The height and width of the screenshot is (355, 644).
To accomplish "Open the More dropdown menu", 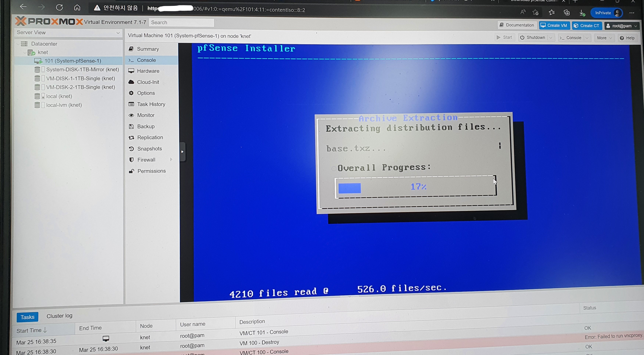I will point(604,38).
